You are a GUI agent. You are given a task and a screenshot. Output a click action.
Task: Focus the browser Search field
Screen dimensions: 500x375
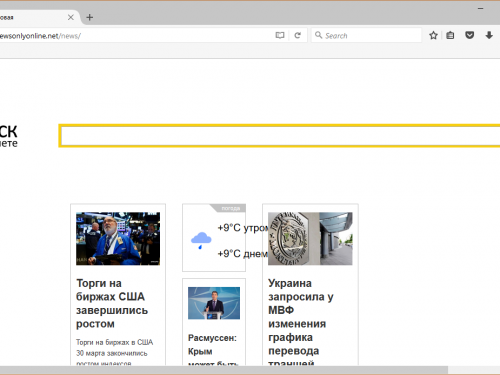tap(367, 35)
